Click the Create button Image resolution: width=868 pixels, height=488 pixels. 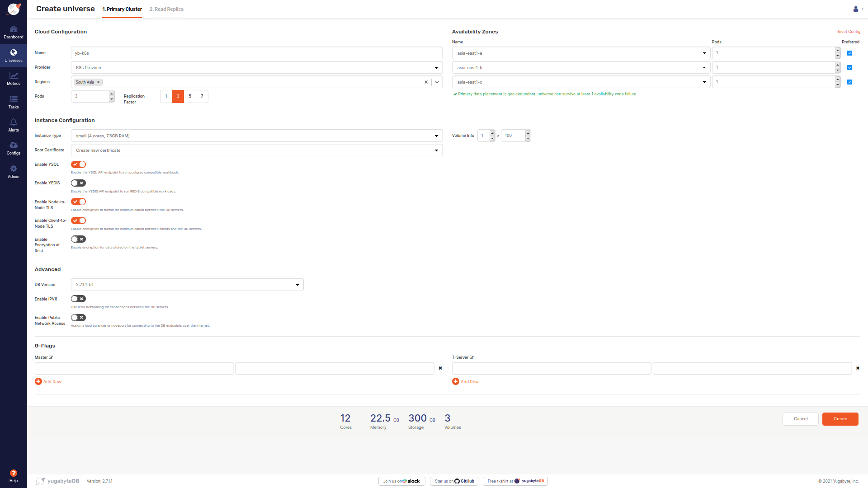coord(840,419)
